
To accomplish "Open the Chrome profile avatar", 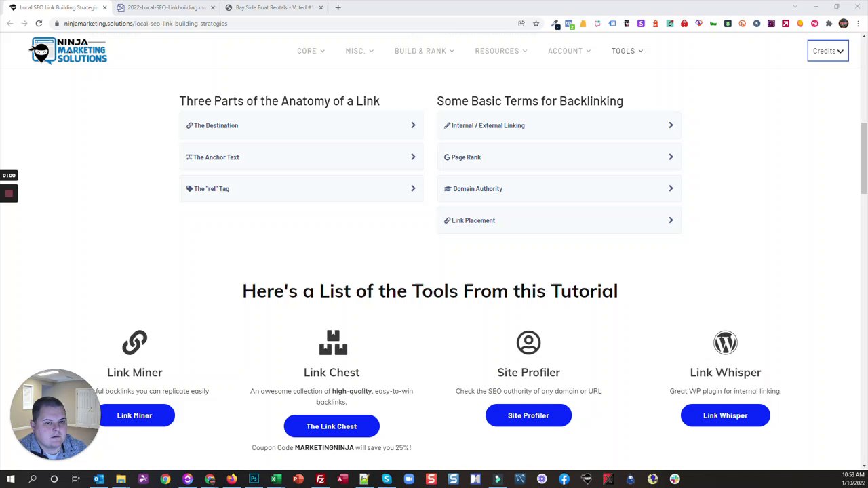I will point(844,24).
